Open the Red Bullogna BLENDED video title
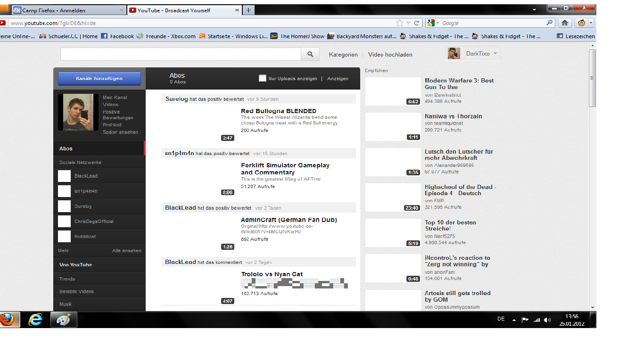Viewport: 644px width, 362px height. 279,111
